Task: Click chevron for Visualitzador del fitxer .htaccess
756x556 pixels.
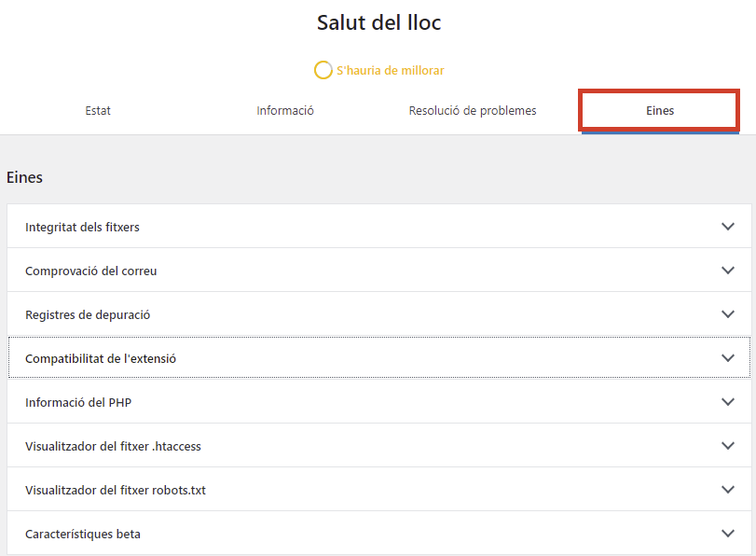Action: (x=727, y=446)
